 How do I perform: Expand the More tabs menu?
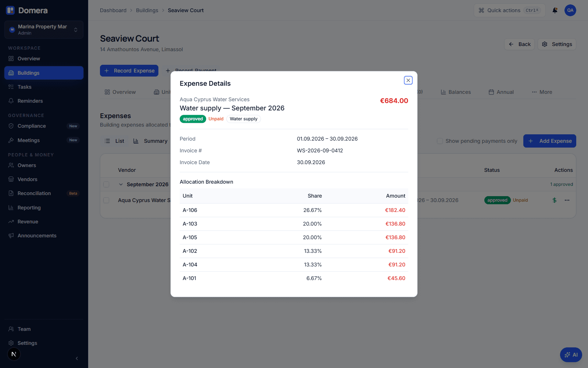[542, 92]
